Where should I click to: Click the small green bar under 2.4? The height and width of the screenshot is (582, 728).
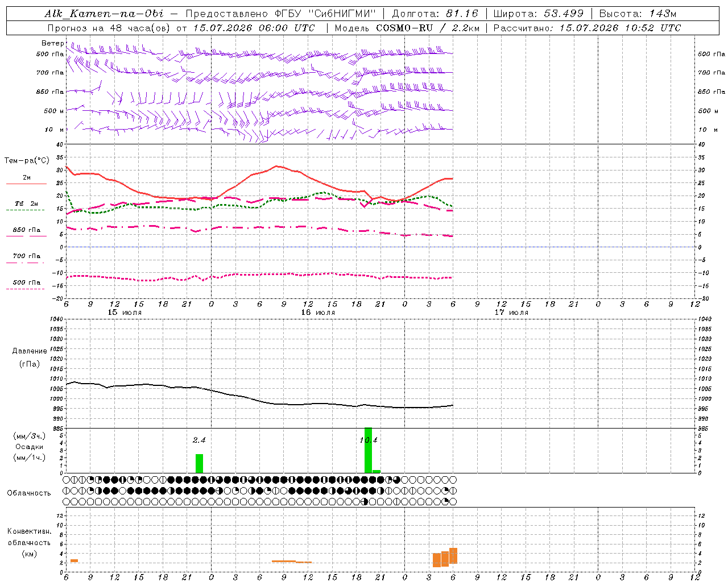[199, 463]
